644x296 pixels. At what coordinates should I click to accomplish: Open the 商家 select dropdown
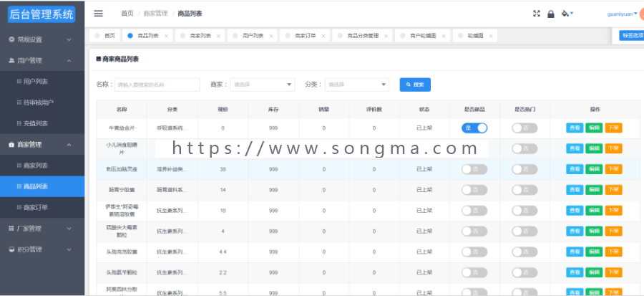coord(263,85)
